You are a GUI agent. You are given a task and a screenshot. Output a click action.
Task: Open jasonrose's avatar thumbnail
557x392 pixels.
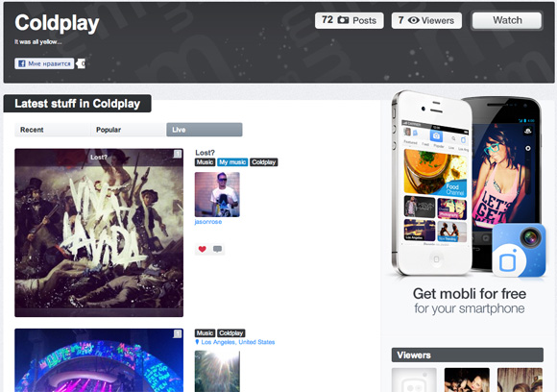217,194
